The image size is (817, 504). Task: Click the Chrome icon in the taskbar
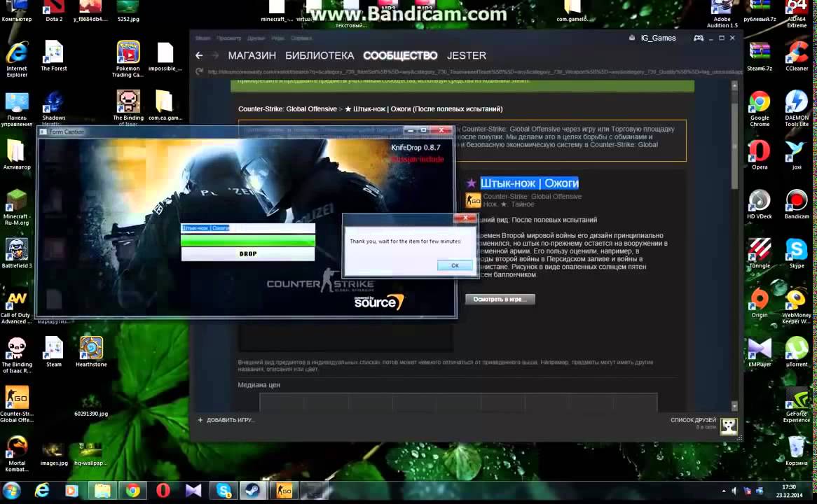point(132,491)
